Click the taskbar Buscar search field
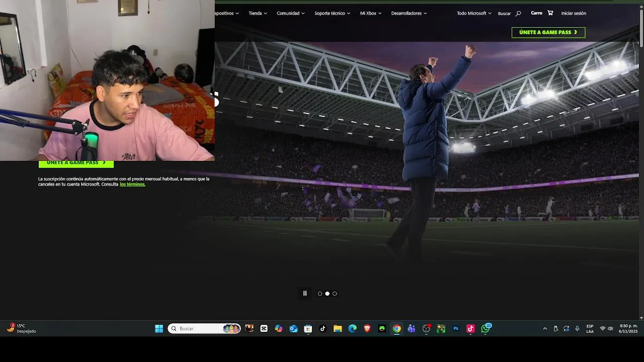The image size is (644, 362). [204, 328]
